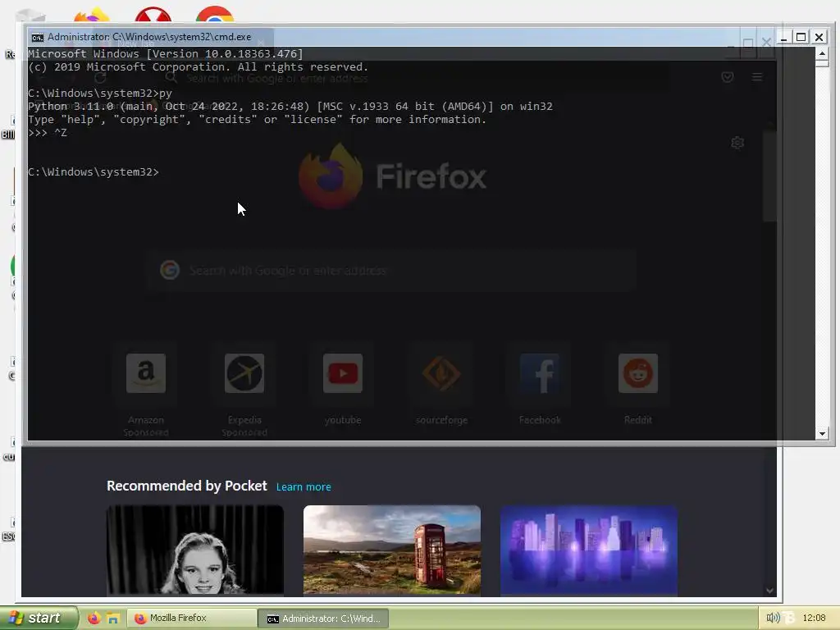The image size is (840, 630).
Task: Click the 'Microsoft Windows [Version 10.0.18363.476]' line
Action: [x=166, y=53]
